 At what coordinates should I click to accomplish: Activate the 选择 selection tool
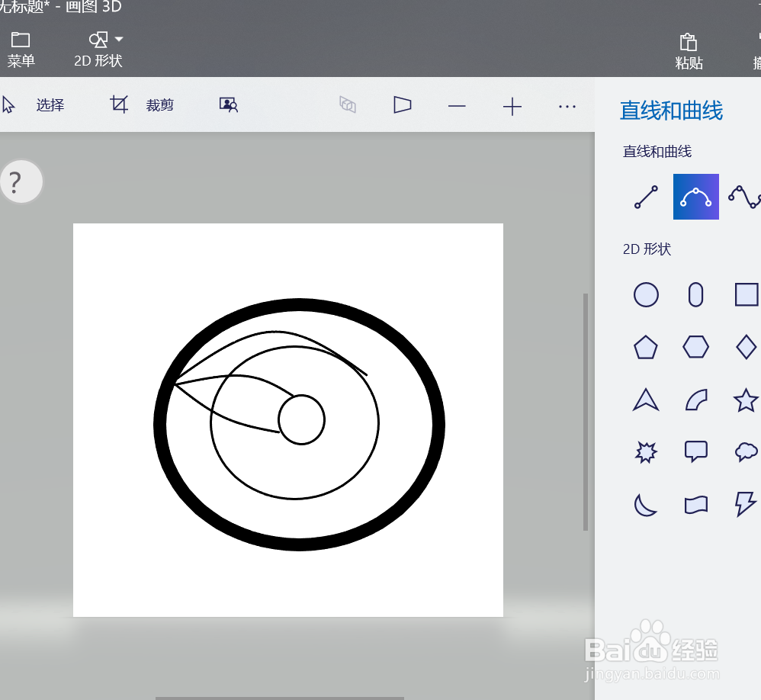pos(34,105)
